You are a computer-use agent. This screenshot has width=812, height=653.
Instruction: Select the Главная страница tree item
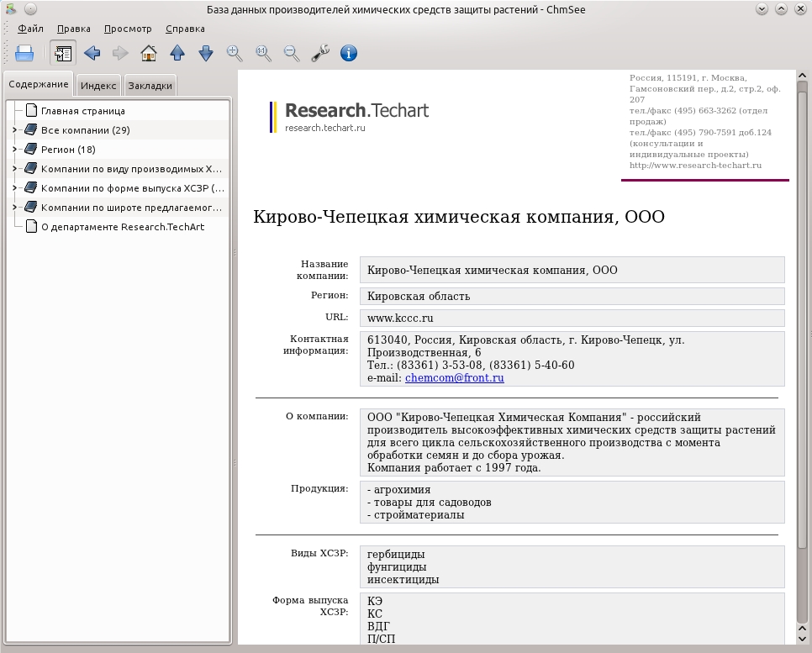83,111
